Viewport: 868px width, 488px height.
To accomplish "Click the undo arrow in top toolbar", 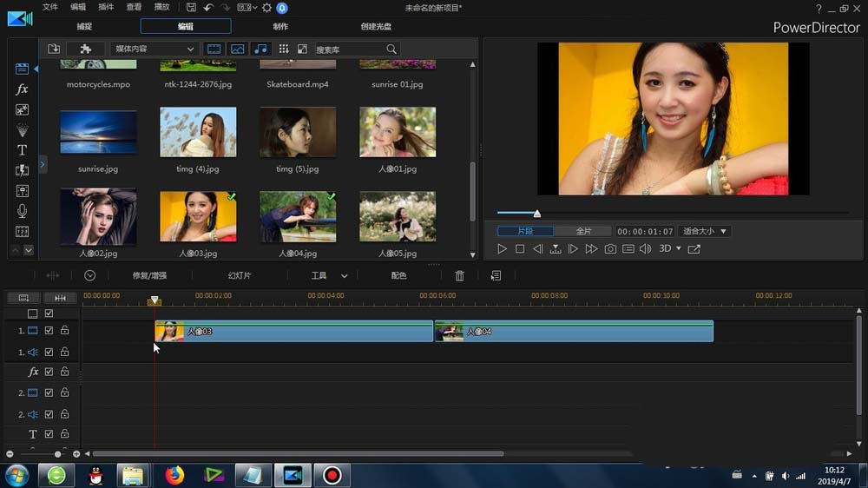I will tap(208, 8).
